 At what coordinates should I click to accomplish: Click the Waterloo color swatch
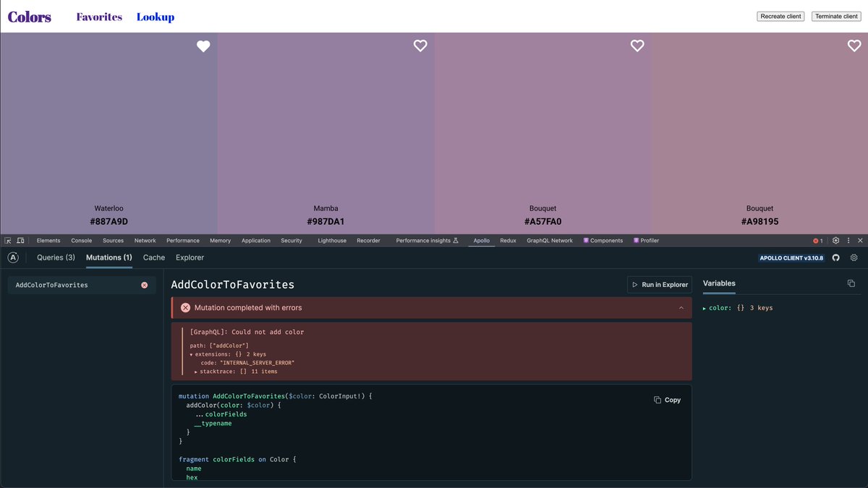(x=109, y=133)
